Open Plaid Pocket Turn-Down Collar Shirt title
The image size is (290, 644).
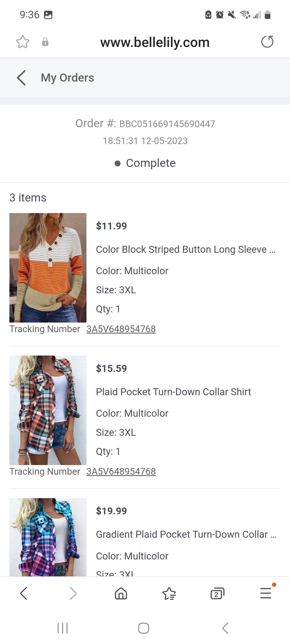(173, 392)
